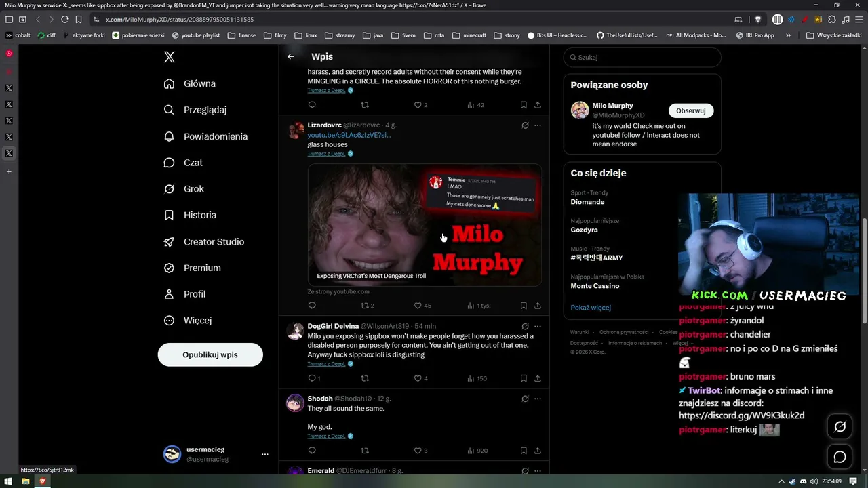868x488 pixels.
Task: Open more options on Shodah's reply
Action: (538, 399)
